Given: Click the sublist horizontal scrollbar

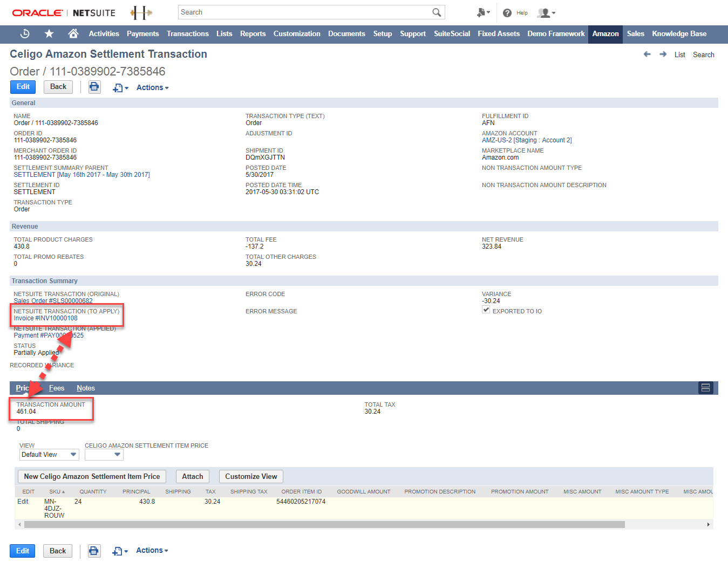Looking at the screenshot, I should click(x=325, y=524).
